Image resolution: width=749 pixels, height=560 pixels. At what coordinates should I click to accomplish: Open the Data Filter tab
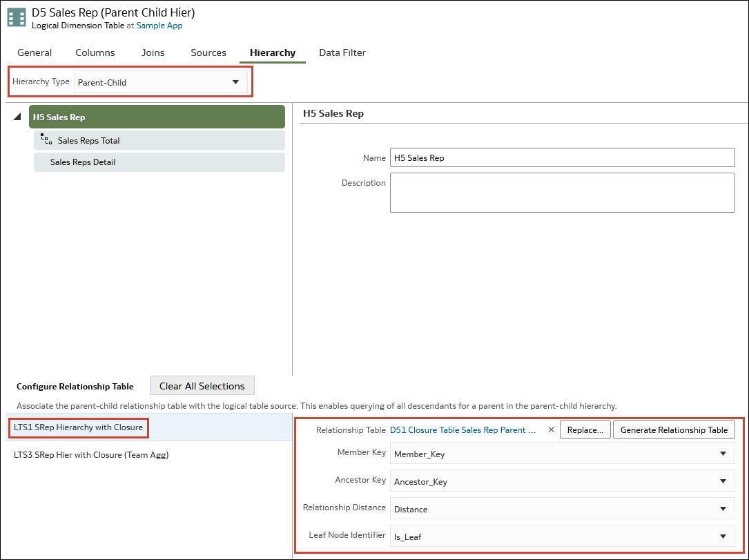[x=342, y=52]
